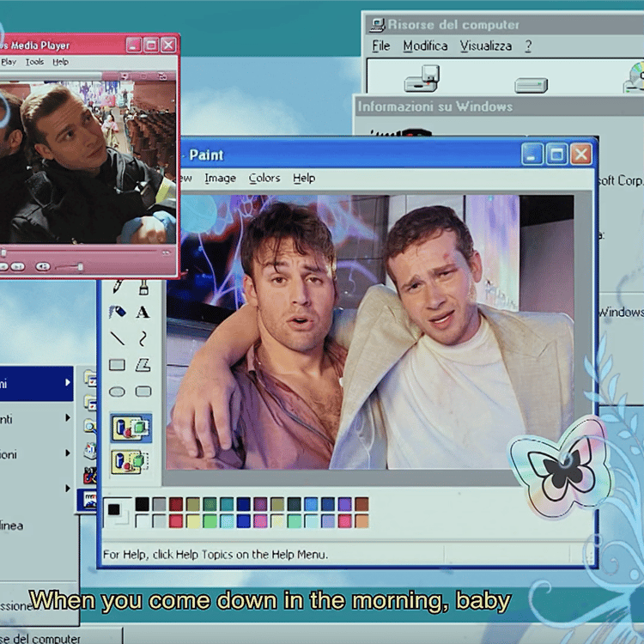Open File menu in Risorse del computer
This screenshot has width=644, height=644.
pos(380,46)
